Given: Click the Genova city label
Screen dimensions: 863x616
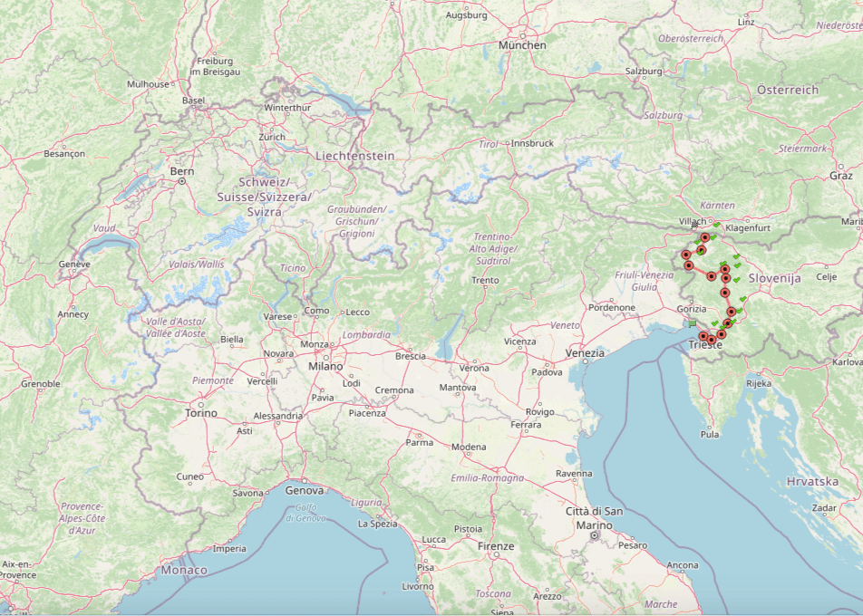Looking at the screenshot, I should 304,490.
